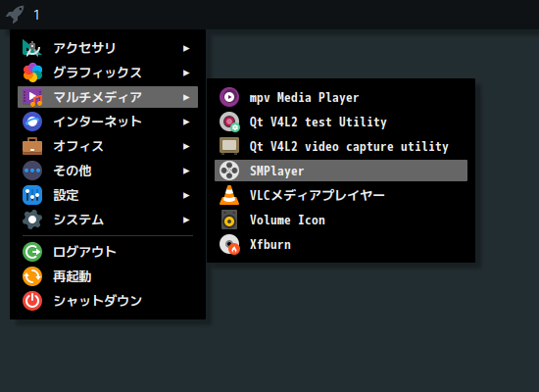Screen dimensions: 539x392
Task: Click the Volume Icon speaker icon
Action: point(229,220)
